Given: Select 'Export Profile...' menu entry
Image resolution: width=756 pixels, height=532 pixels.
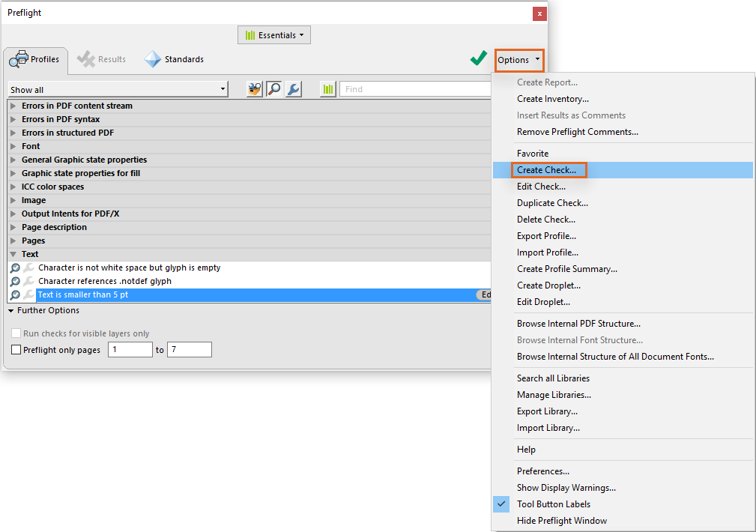Looking at the screenshot, I should click(548, 235).
